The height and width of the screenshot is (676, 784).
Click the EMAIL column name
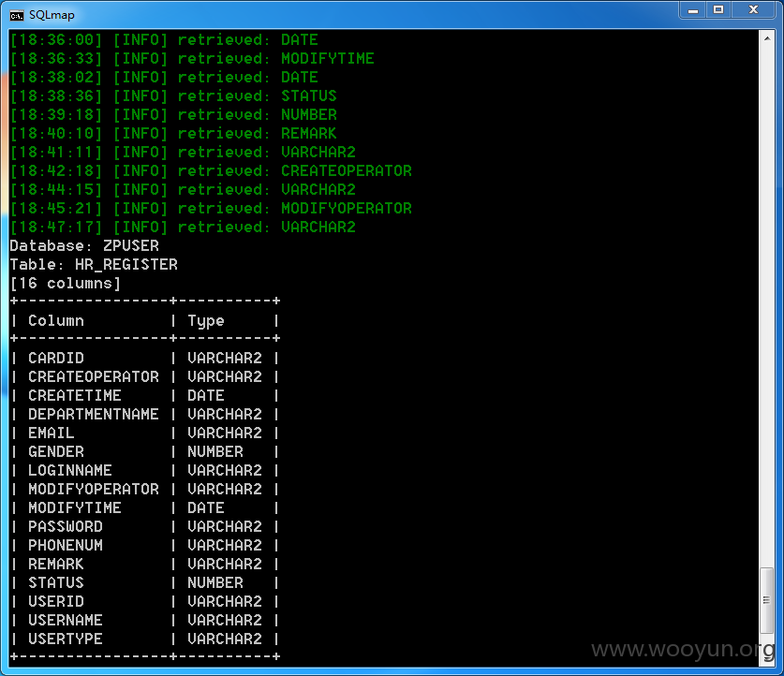tap(51, 434)
